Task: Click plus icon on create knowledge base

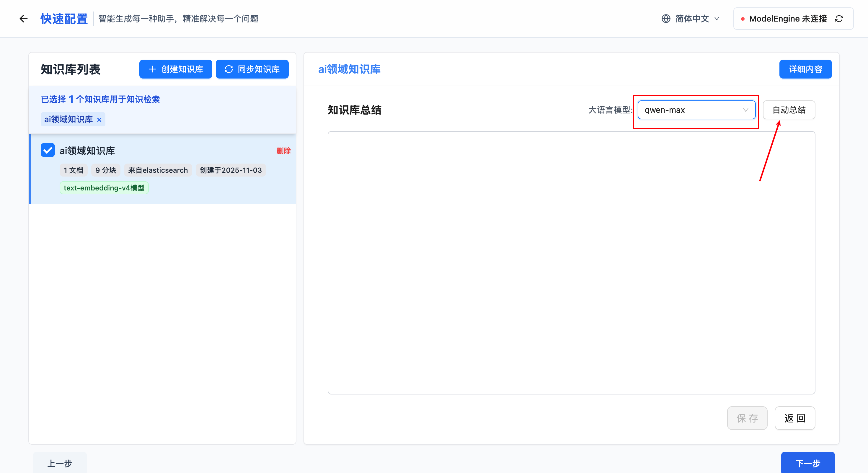Action: (152, 69)
